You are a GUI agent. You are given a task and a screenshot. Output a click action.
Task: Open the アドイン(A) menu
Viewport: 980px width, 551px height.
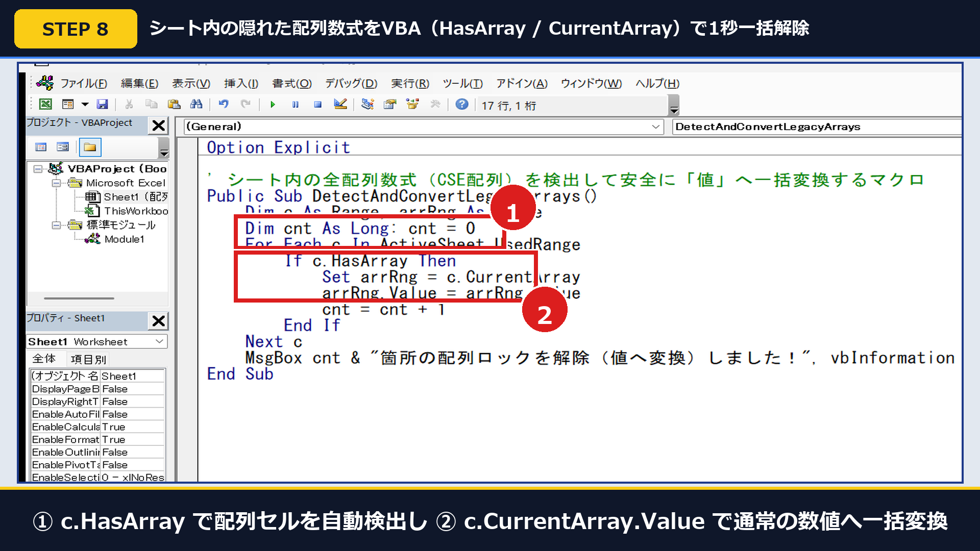522,83
